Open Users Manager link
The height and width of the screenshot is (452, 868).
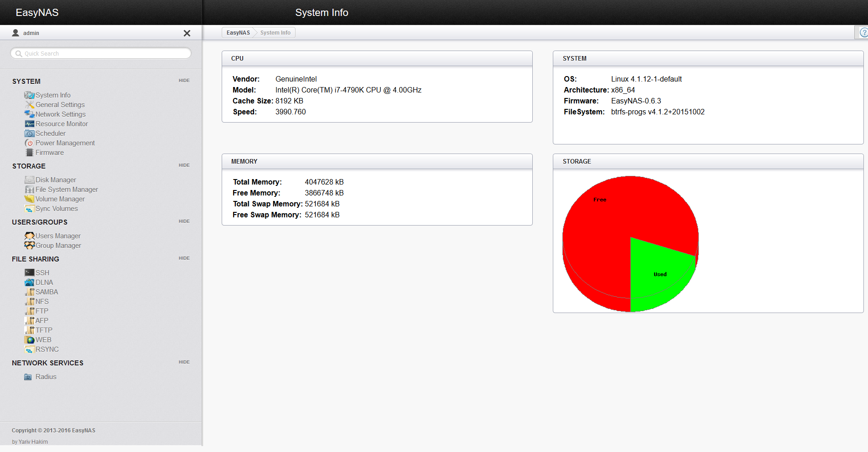[x=58, y=236]
